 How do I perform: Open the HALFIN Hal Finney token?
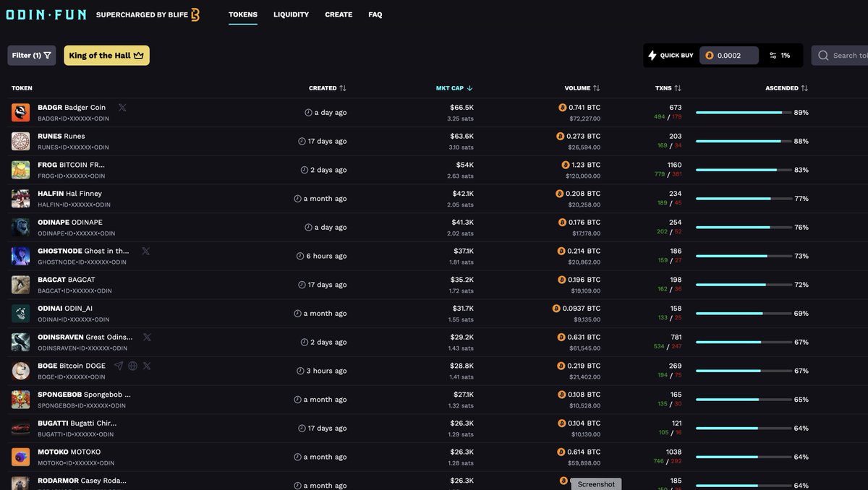pos(69,194)
